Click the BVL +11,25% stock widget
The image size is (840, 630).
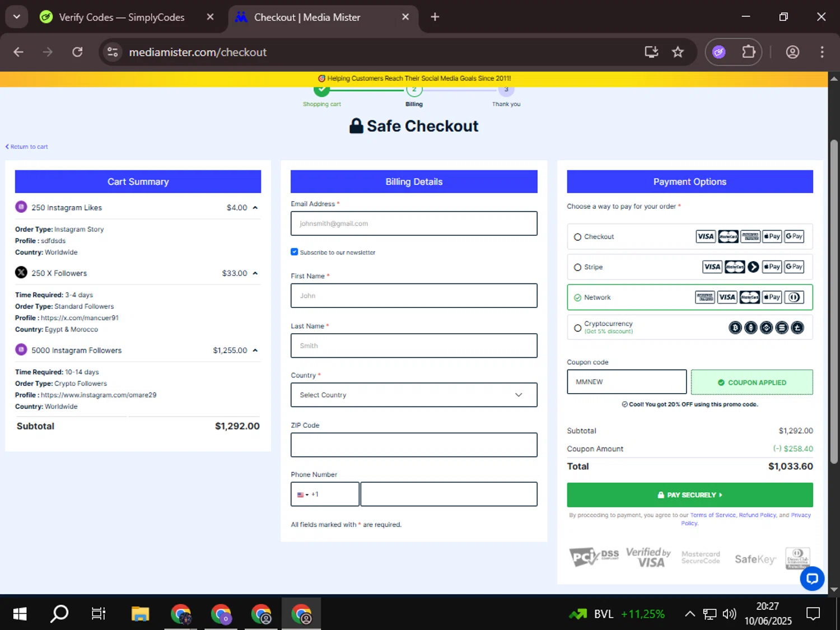(617, 614)
